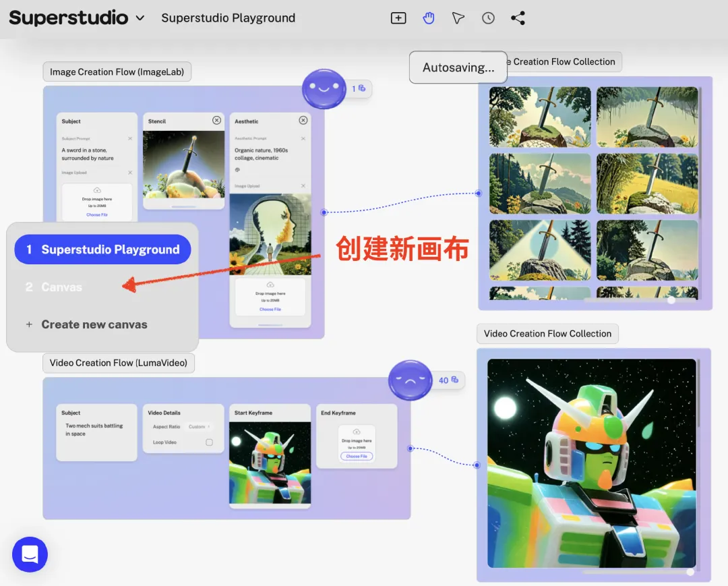Open the history clock icon
The height and width of the screenshot is (586, 728).
(488, 18)
